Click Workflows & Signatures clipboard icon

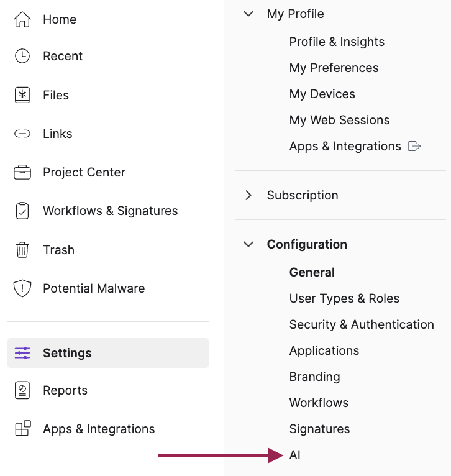22,211
